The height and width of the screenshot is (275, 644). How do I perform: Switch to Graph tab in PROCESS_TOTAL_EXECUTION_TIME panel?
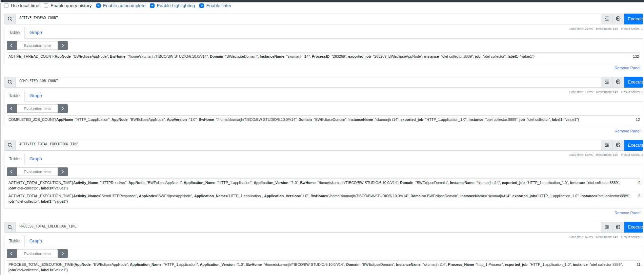coord(36,241)
